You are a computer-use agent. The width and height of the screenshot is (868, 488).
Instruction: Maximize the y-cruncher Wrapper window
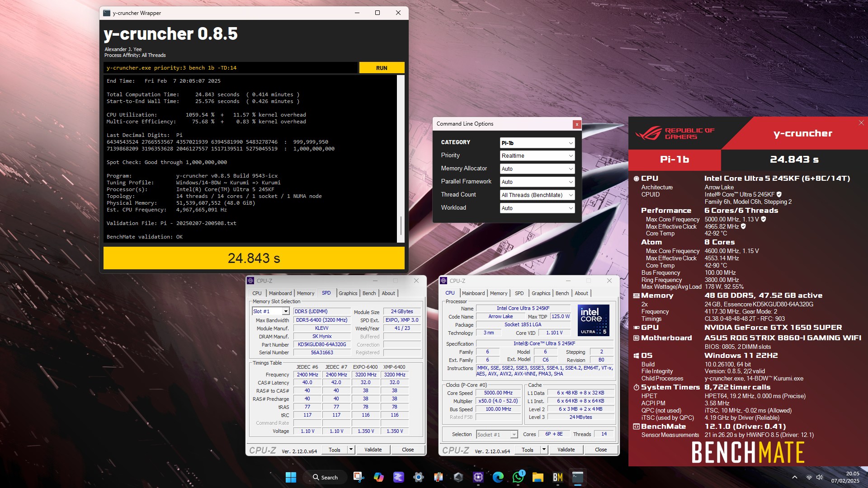tap(377, 13)
